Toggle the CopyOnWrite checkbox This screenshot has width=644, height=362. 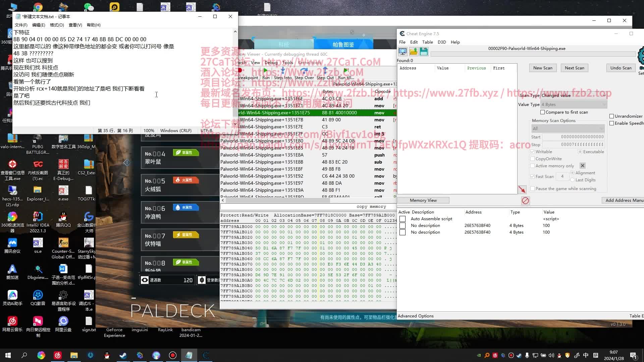point(532,159)
